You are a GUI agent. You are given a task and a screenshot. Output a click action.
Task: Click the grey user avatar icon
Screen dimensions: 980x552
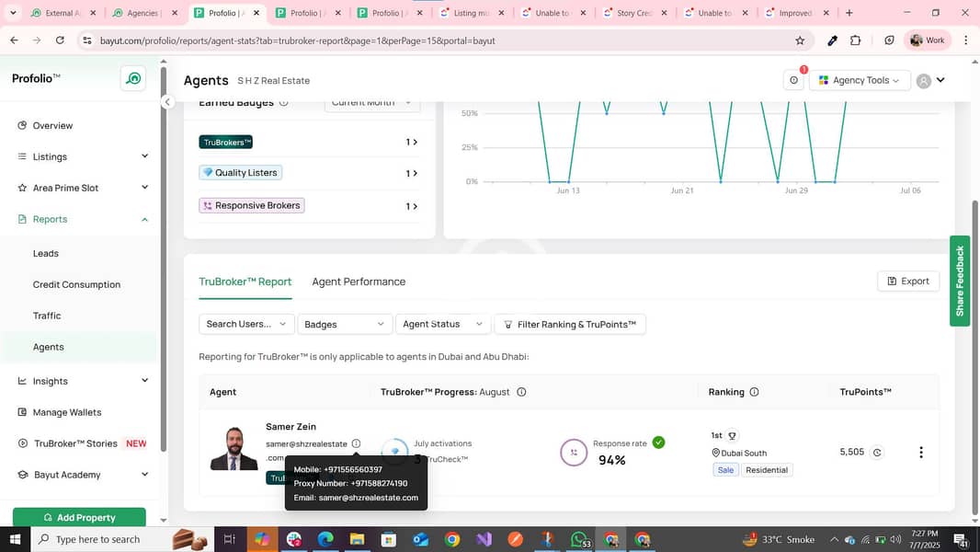point(923,81)
